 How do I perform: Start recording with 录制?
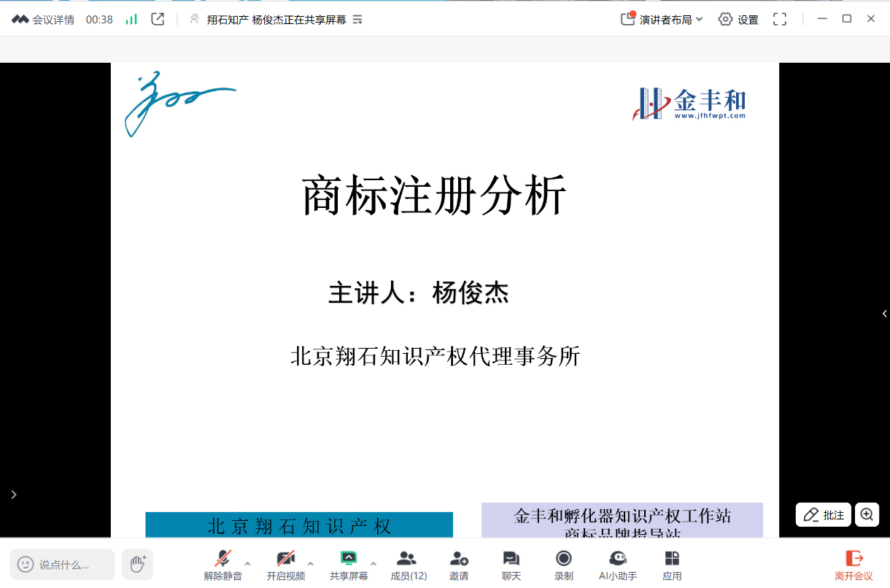click(563, 565)
